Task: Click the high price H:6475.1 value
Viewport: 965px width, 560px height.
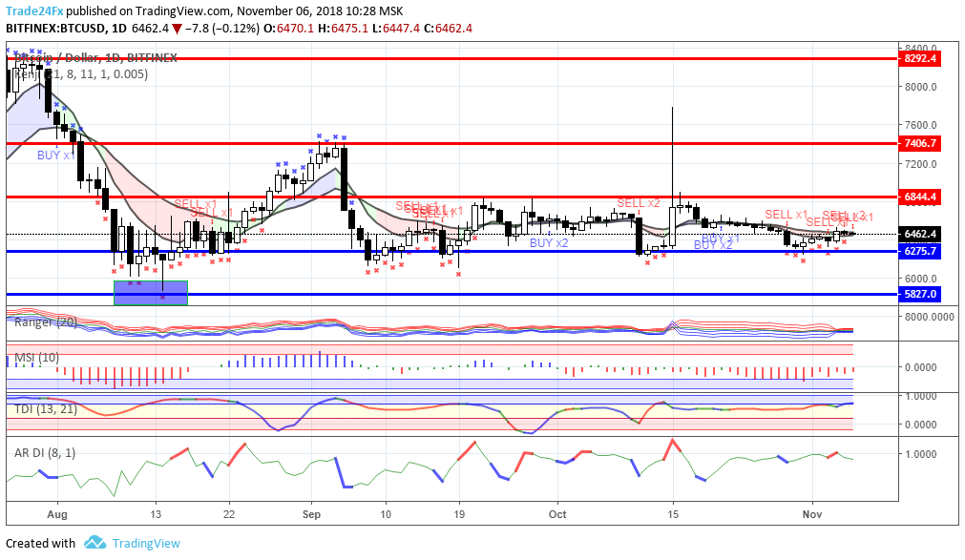Action: tap(343, 29)
